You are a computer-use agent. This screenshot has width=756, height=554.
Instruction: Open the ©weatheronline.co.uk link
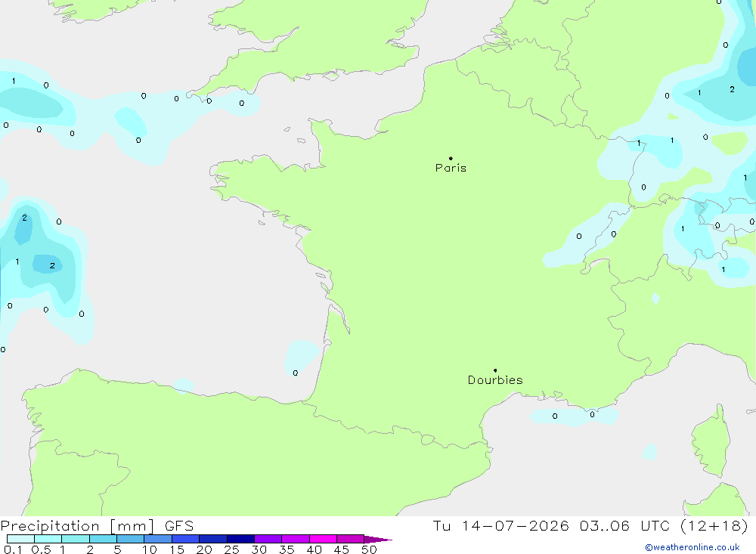pos(692,547)
